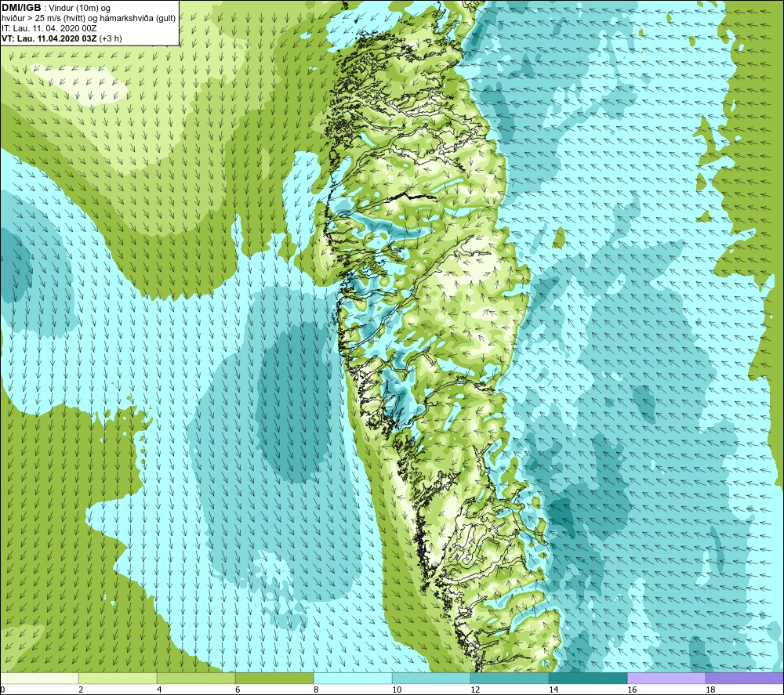Click the 4–6 m/s green legend swatch
784x695 pixels.
tap(196, 678)
